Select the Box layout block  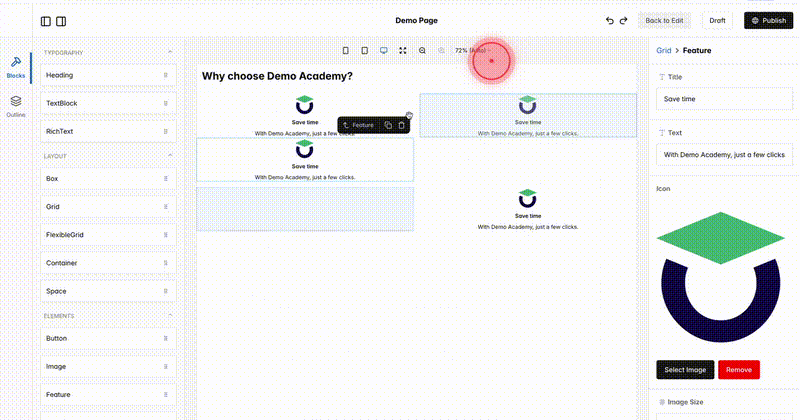point(108,179)
